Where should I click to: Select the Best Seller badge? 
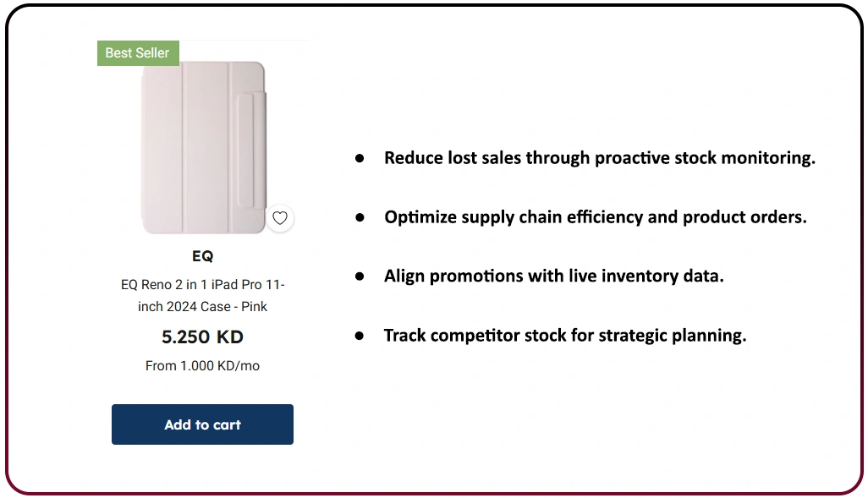coord(138,52)
